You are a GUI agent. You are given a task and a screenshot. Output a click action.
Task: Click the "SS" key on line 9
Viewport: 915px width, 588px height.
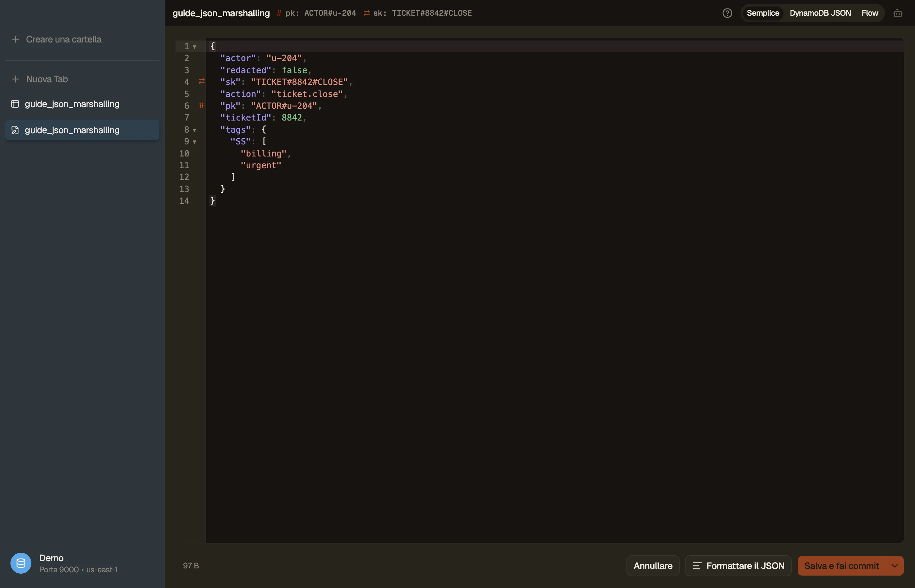(241, 141)
